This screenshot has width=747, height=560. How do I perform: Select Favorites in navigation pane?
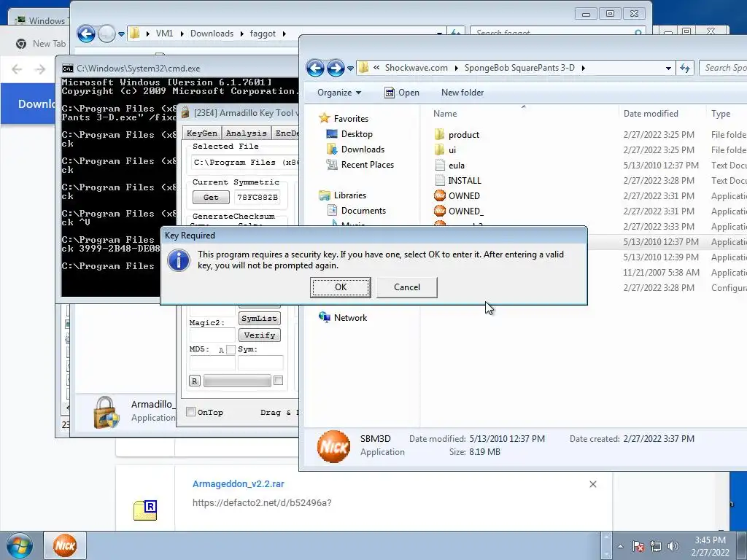click(x=351, y=119)
